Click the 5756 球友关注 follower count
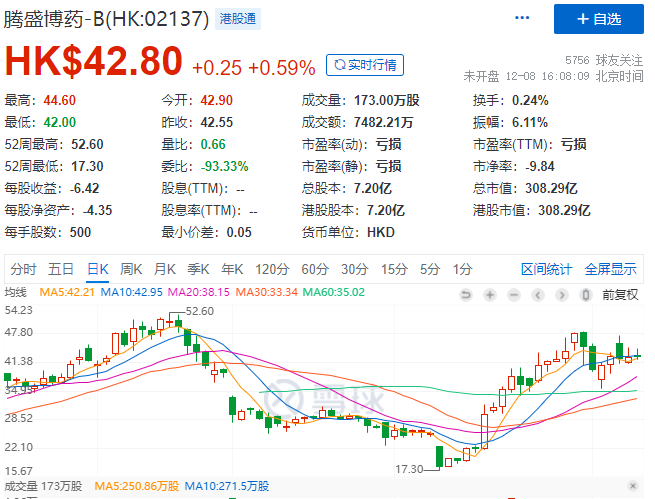The width and height of the screenshot is (655, 499). pyautogui.click(x=604, y=60)
